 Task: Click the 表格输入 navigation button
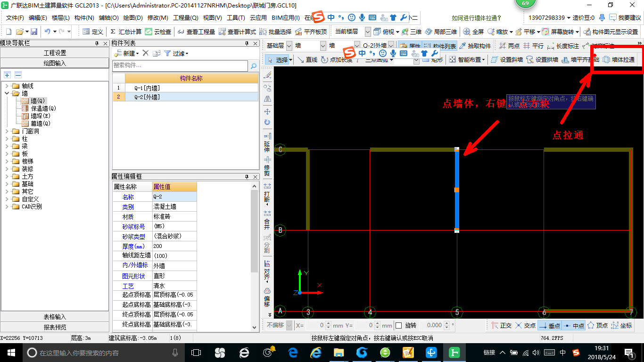pos(55,317)
